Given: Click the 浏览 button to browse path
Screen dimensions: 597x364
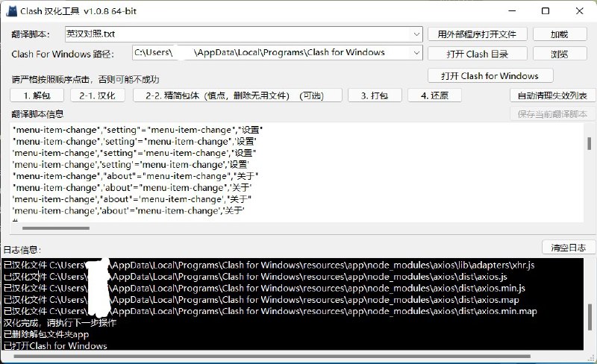Looking at the screenshot, I should point(559,54).
